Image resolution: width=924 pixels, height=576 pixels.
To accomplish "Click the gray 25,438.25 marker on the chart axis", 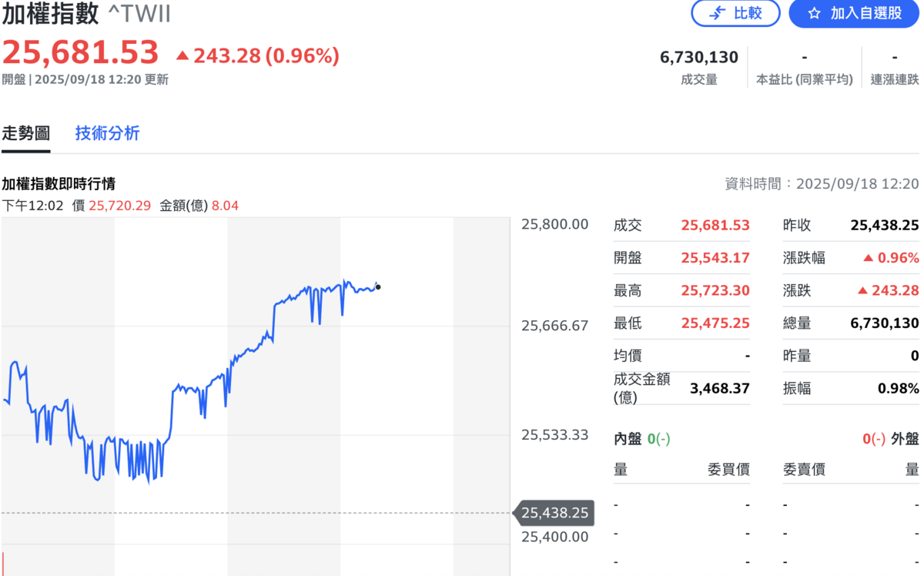I will point(554,513).
